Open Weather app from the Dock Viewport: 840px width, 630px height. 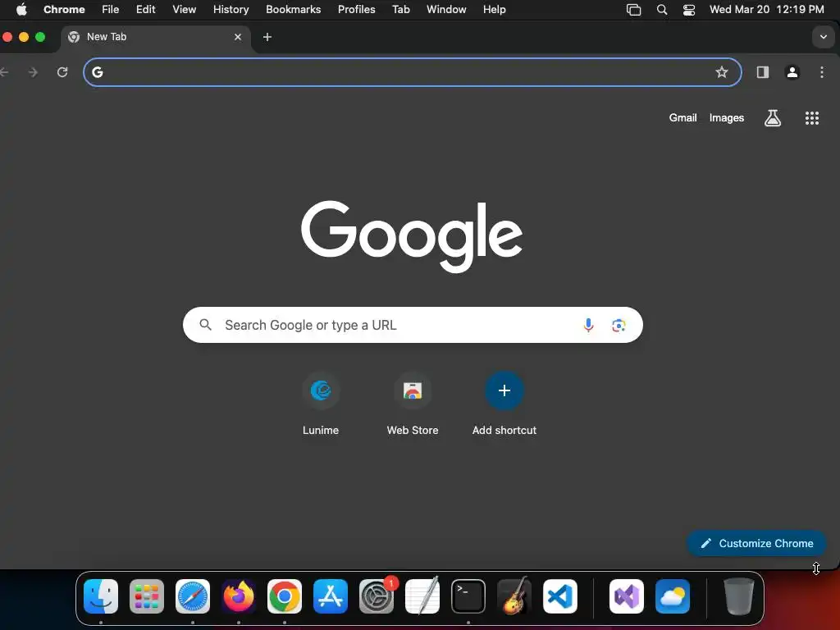(673, 596)
